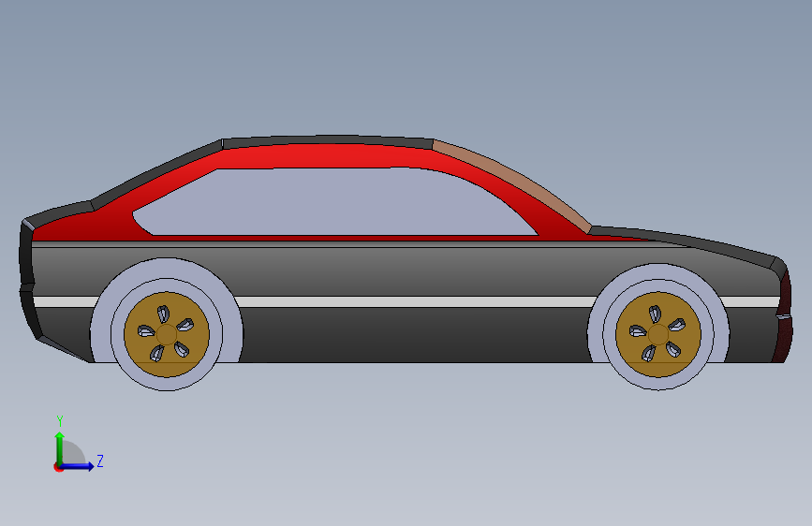Image resolution: width=812 pixels, height=526 pixels.
Task: Select the white stripe along the car body
Action: click(x=414, y=301)
